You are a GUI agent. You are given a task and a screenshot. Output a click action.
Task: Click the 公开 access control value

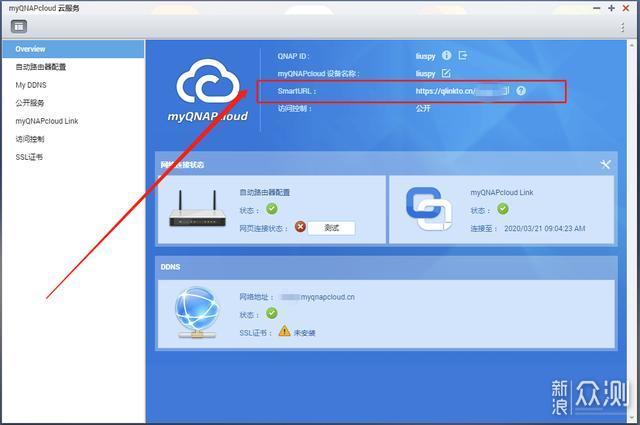tap(423, 109)
